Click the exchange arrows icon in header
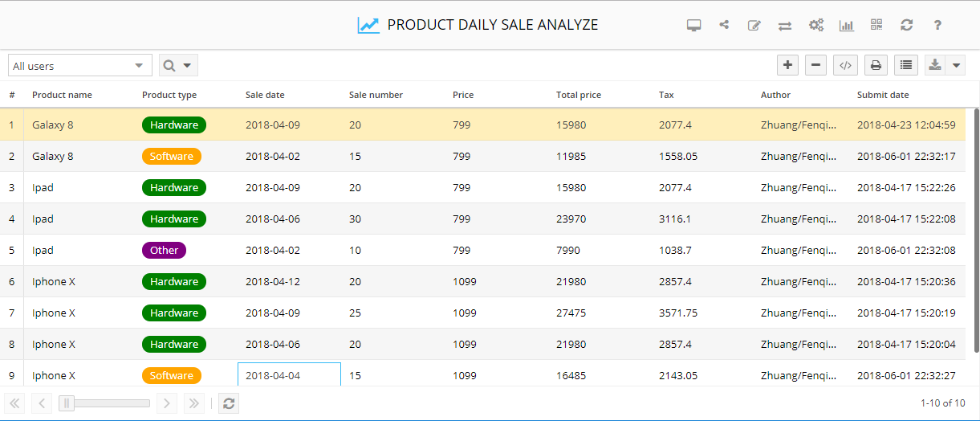The width and height of the screenshot is (980, 421). 785,26
